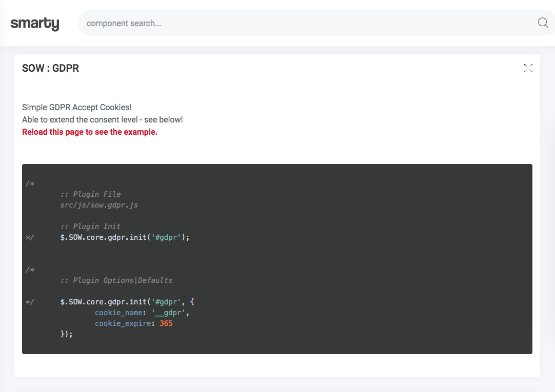Click the magnifying glass search icon

543,23
